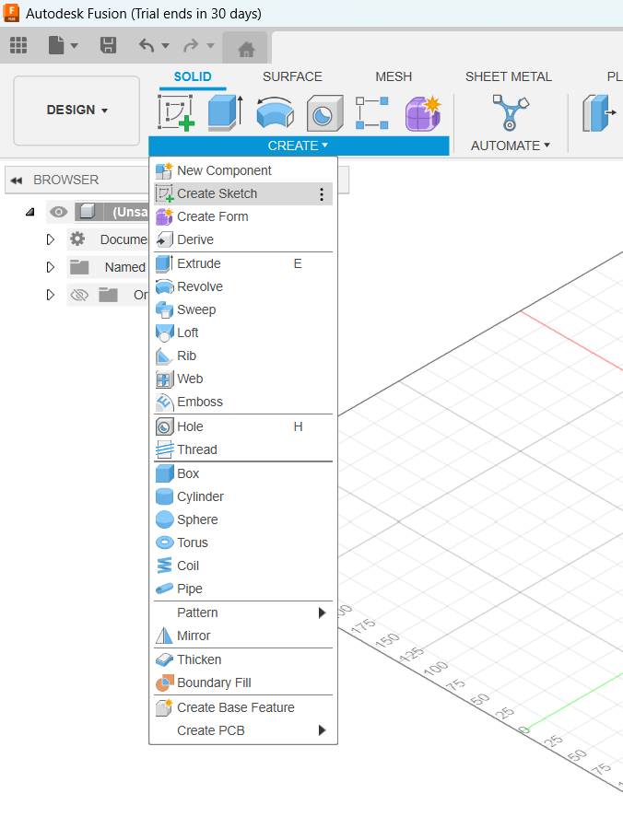The image size is (623, 840).
Task: Click Create Sketch toolbar icon
Action: (x=176, y=112)
